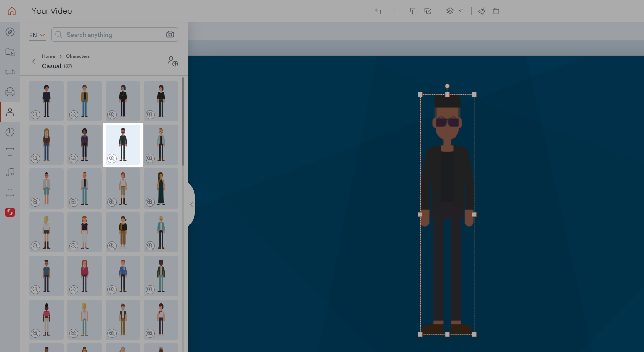
Task: Click the Undo arrow in toolbar
Action: (x=378, y=11)
